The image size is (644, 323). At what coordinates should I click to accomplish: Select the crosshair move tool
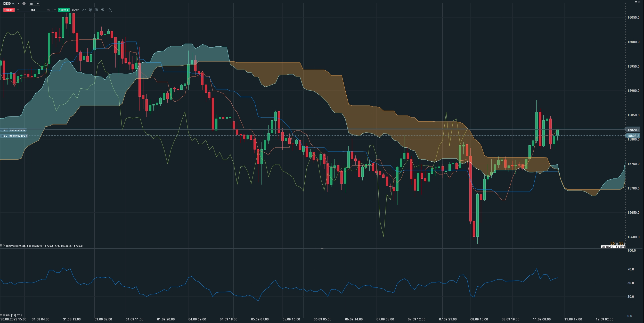pyautogui.click(x=109, y=10)
